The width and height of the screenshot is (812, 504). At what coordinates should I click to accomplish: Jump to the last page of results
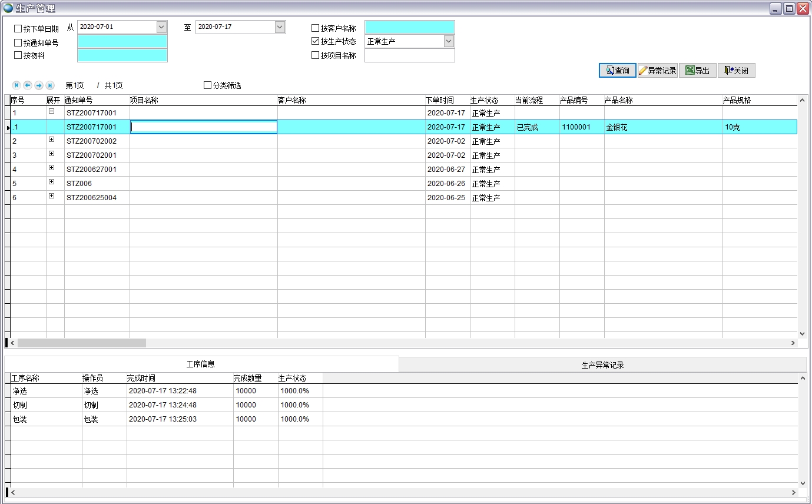coord(50,85)
